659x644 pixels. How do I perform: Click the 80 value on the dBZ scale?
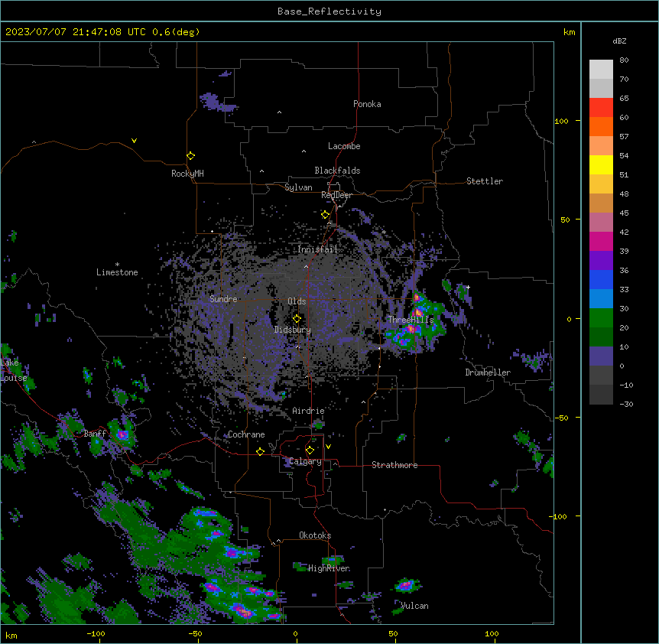tap(624, 60)
